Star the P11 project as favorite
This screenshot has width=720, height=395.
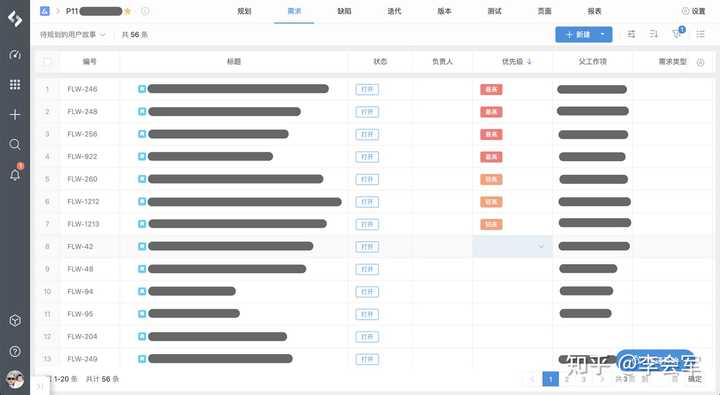(128, 11)
